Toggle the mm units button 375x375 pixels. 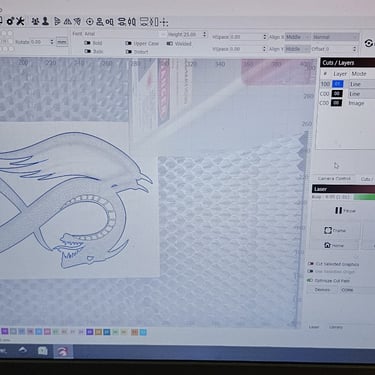click(x=62, y=42)
